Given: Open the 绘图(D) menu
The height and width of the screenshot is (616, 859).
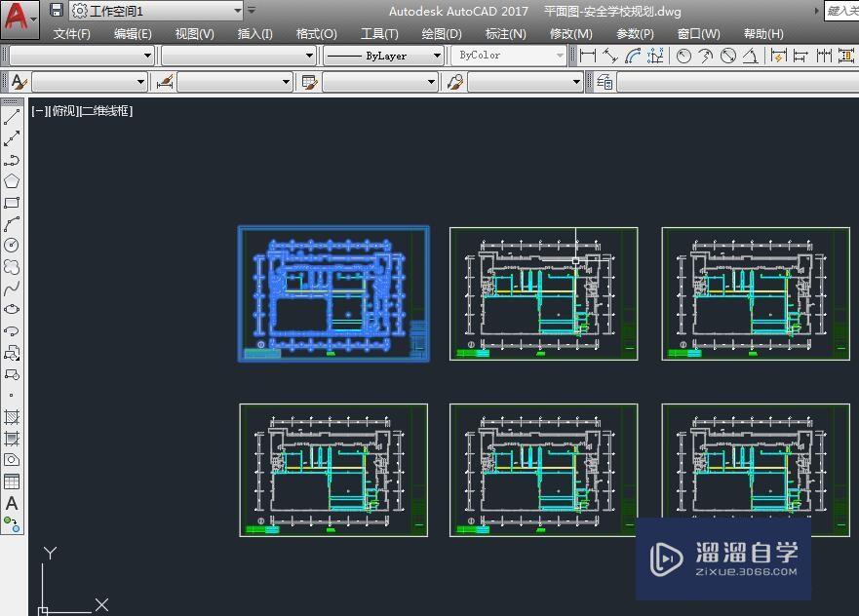Looking at the screenshot, I should pos(442,34).
